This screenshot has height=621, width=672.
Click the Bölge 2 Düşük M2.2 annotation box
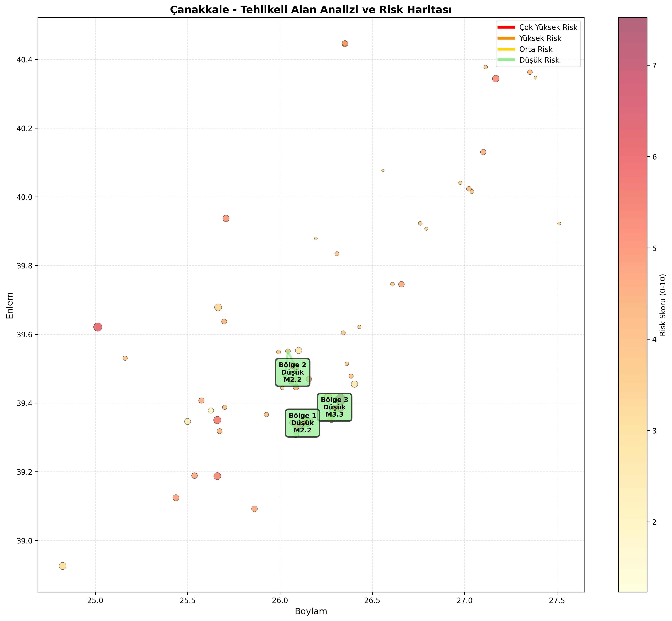(x=293, y=372)
